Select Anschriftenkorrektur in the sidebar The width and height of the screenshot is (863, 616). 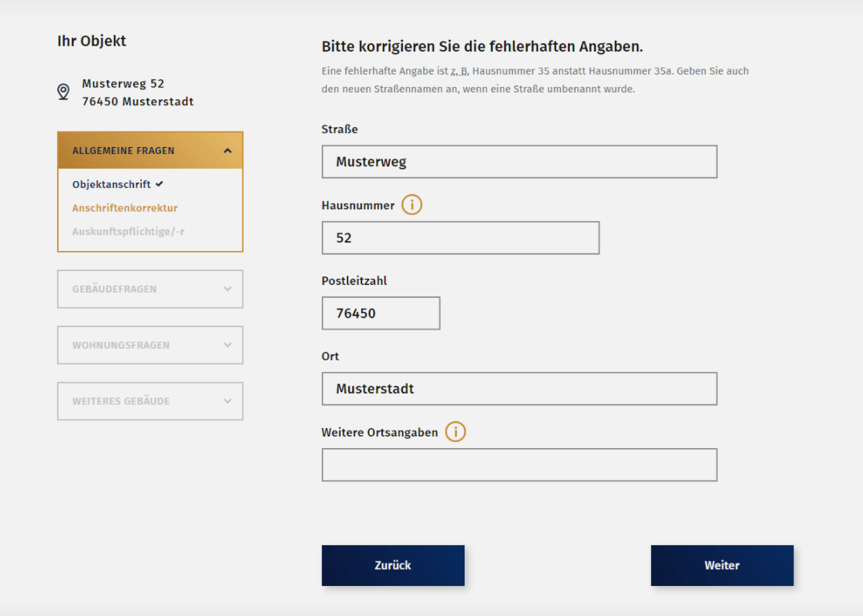125,208
